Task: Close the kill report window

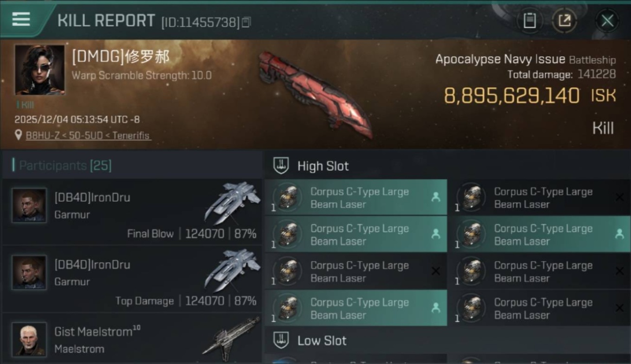Action: [607, 21]
